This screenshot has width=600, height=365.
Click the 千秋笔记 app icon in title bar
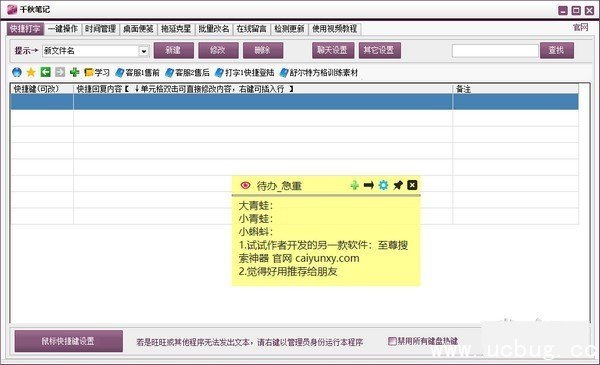pos(12,10)
